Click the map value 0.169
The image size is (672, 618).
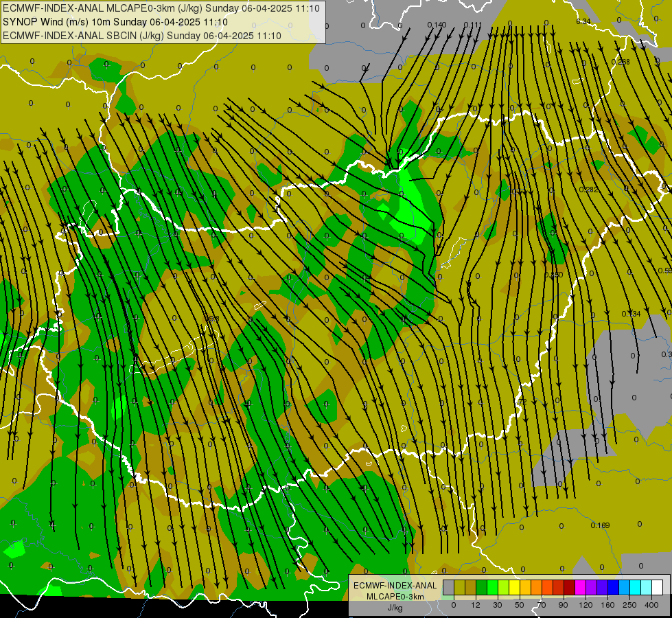point(600,525)
